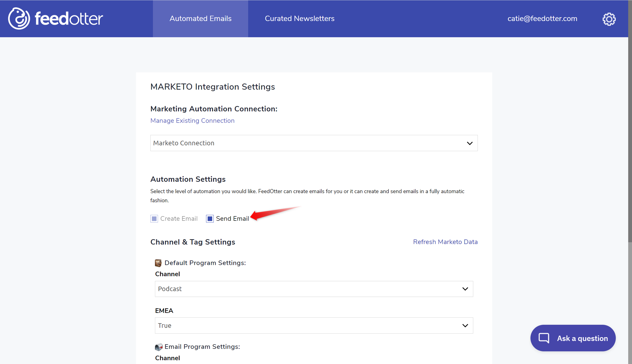Open the settings gear icon
Viewport: 632px width, 364px height.
tap(609, 19)
